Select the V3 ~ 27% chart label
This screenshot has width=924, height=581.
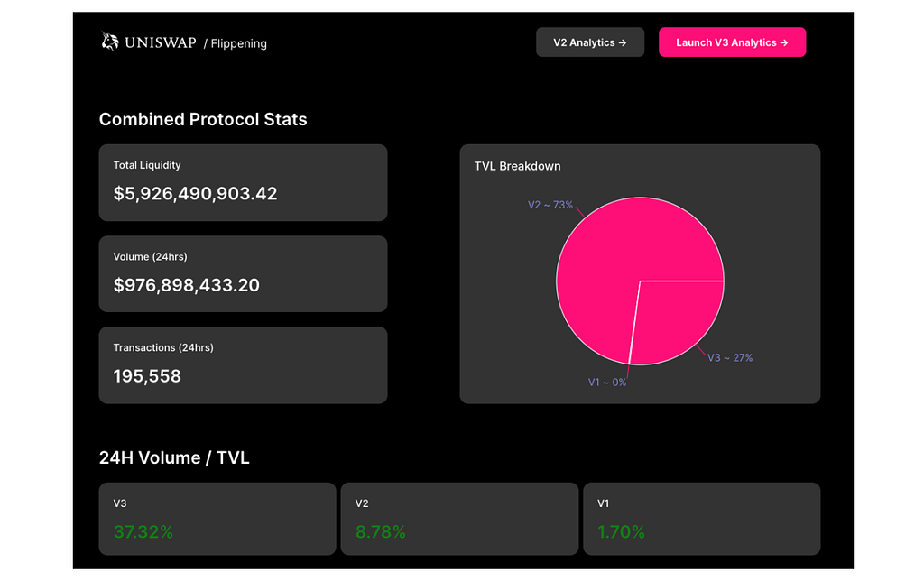coord(729,358)
